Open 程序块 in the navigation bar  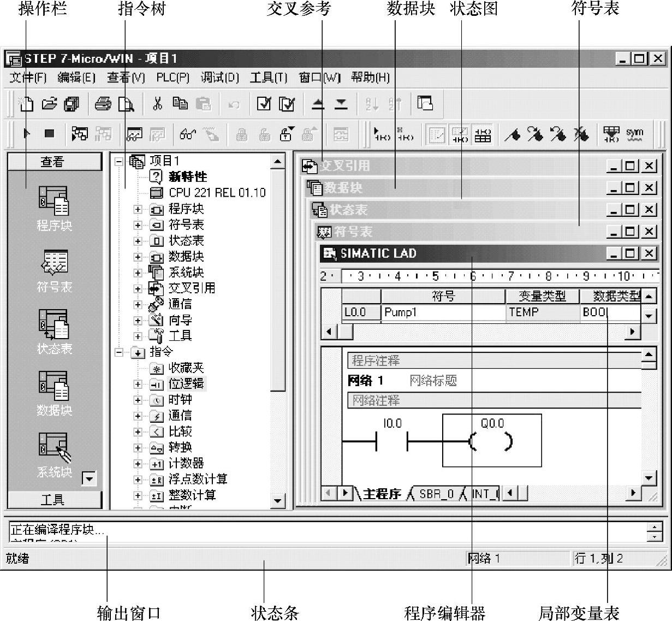tap(53, 208)
